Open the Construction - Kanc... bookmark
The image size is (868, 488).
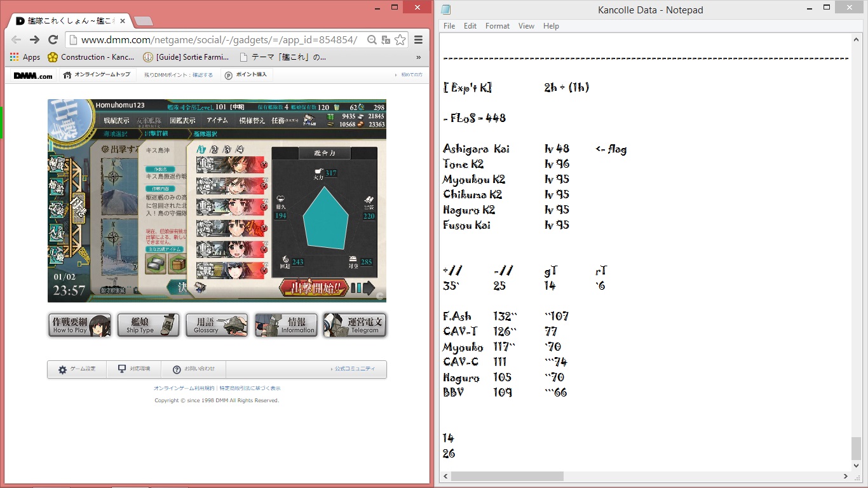click(x=91, y=57)
